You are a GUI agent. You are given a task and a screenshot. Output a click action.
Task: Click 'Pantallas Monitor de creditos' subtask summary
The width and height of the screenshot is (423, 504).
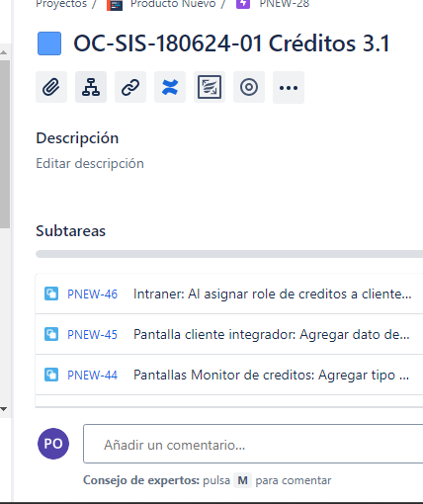coord(271,375)
